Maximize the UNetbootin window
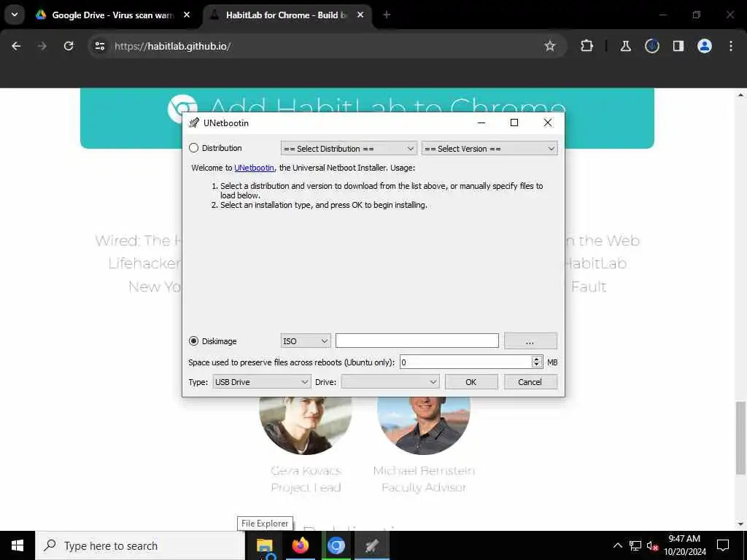This screenshot has width=747, height=560. point(514,122)
